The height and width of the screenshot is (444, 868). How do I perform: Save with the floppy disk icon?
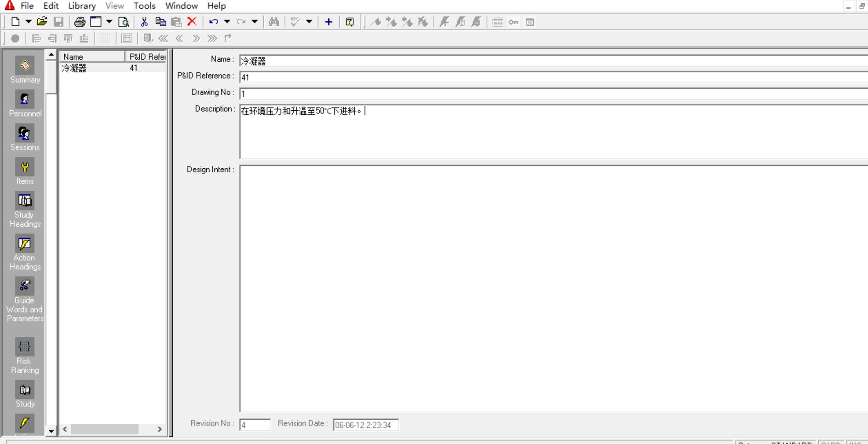(58, 22)
